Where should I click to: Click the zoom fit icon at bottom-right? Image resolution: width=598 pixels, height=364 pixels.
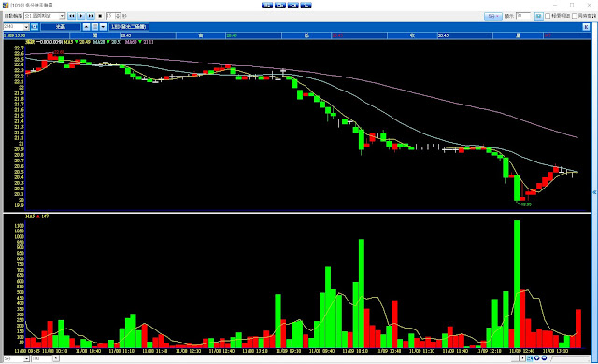coord(530,358)
